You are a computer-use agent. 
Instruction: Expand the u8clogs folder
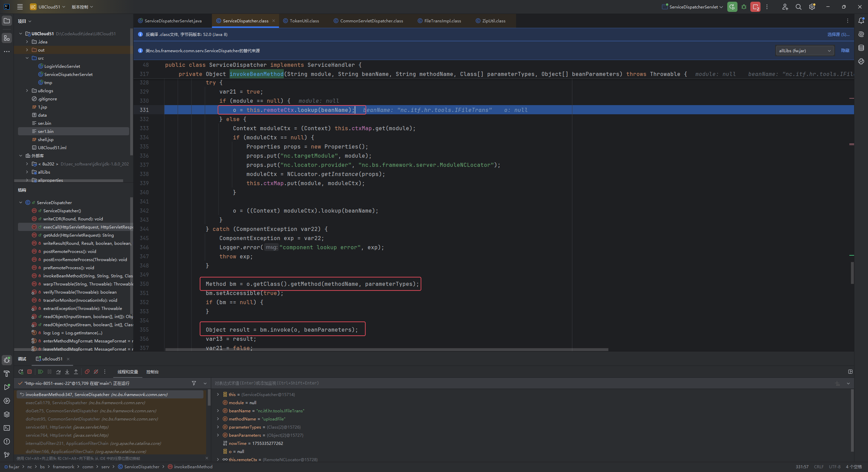point(27,91)
